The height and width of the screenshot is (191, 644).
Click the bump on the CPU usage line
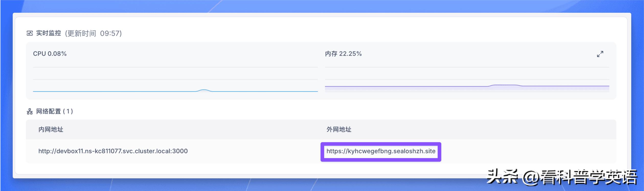[204, 90]
